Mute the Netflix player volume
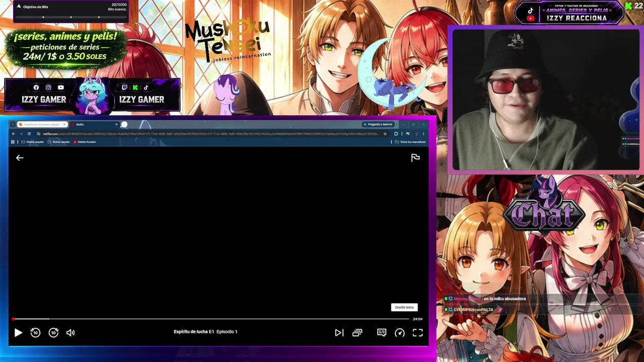Viewport: 644px width, 362px height. click(70, 332)
